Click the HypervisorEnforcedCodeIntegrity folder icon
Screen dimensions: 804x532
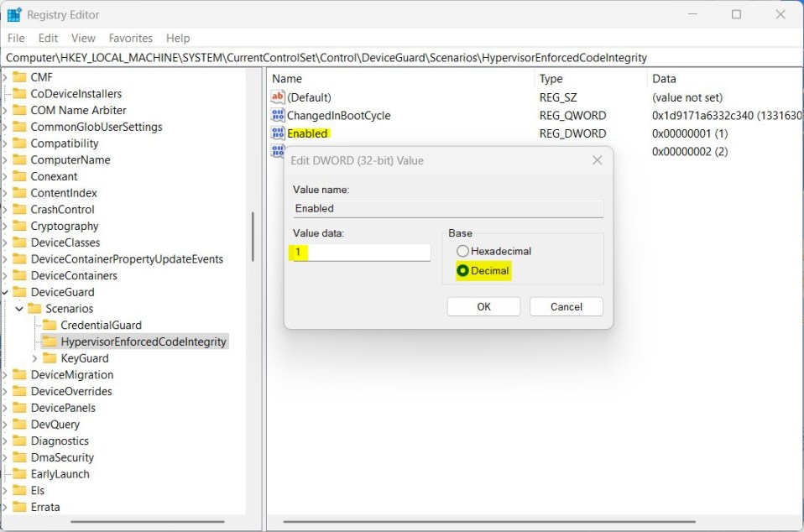(x=50, y=342)
